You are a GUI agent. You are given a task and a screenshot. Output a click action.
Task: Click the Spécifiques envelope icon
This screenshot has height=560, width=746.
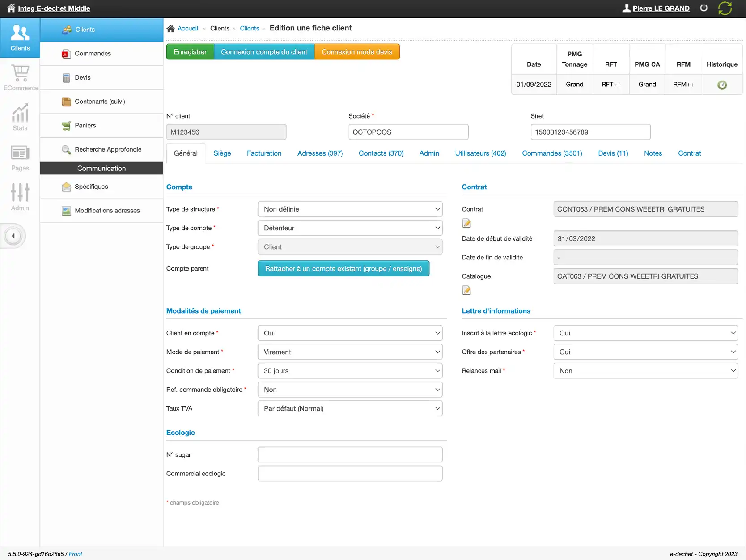click(66, 187)
